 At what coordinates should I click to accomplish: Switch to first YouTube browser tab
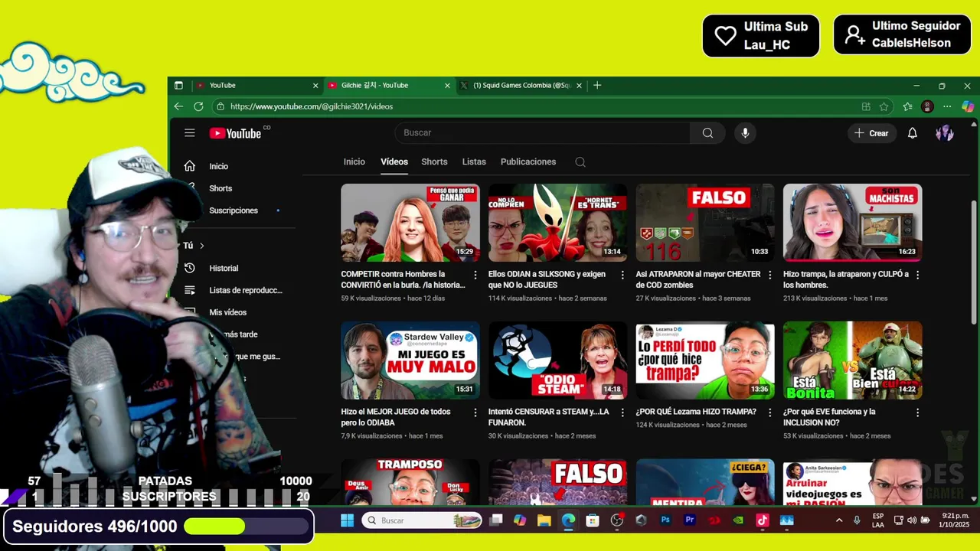pyautogui.click(x=256, y=85)
